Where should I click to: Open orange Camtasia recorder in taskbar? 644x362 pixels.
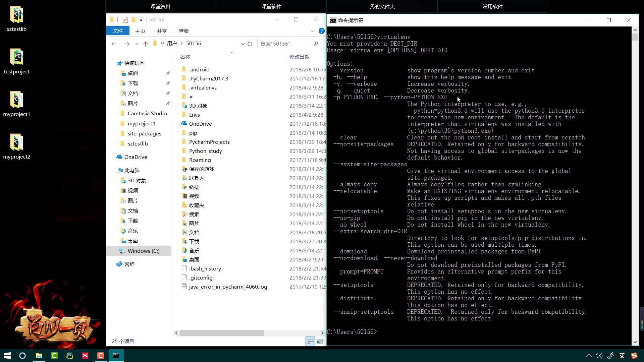point(101,356)
